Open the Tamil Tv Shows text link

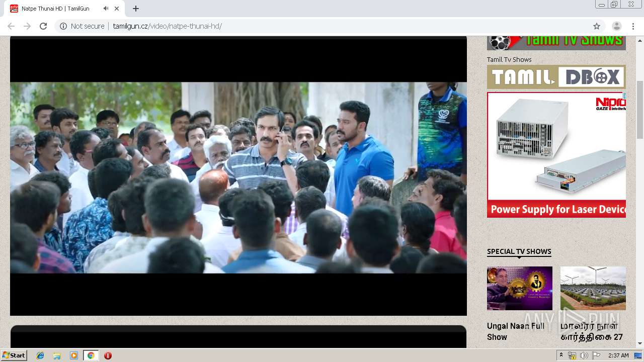coord(509,59)
